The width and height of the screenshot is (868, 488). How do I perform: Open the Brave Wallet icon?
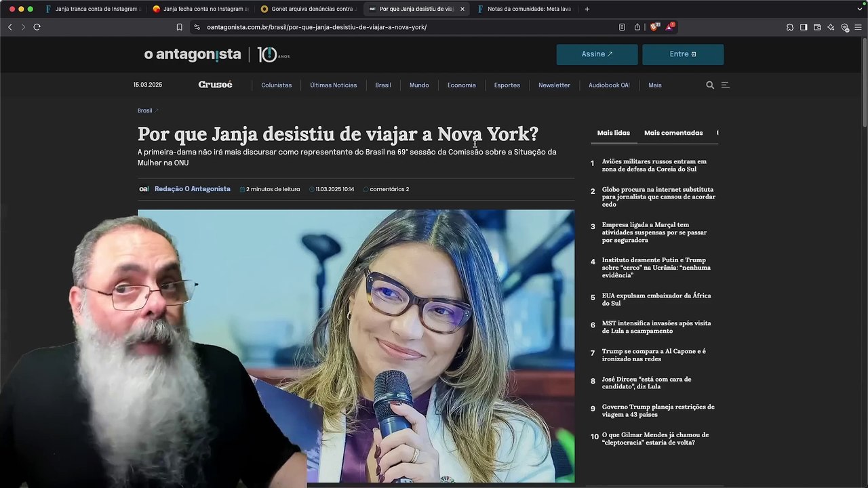click(817, 27)
